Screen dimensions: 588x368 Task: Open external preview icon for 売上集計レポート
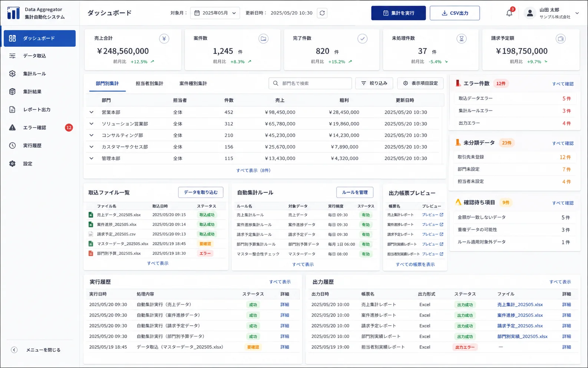click(442, 215)
